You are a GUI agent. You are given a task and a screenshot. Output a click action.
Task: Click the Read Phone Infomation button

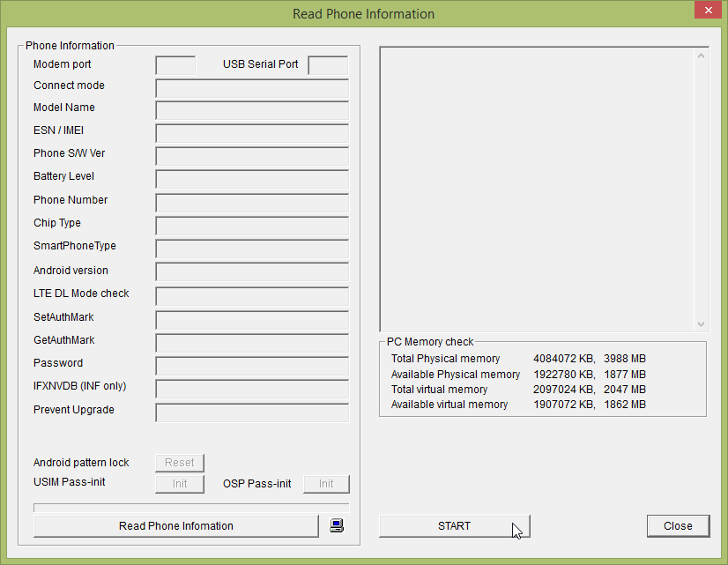(x=176, y=526)
